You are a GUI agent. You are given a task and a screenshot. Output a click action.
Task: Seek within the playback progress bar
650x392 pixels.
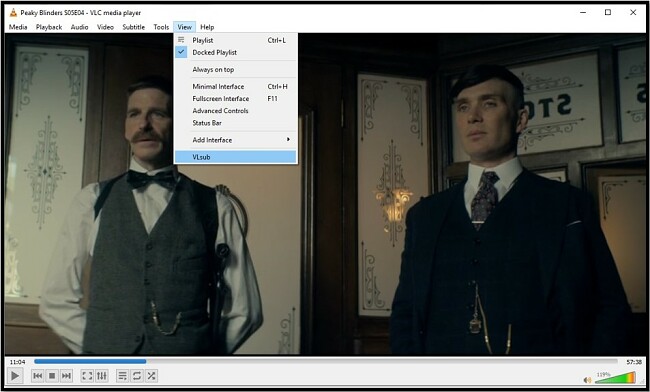tap(325, 362)
